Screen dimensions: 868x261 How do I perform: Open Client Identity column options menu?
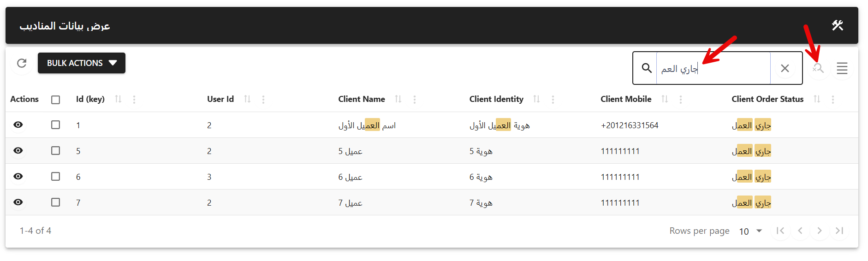(x=553, y=99)
